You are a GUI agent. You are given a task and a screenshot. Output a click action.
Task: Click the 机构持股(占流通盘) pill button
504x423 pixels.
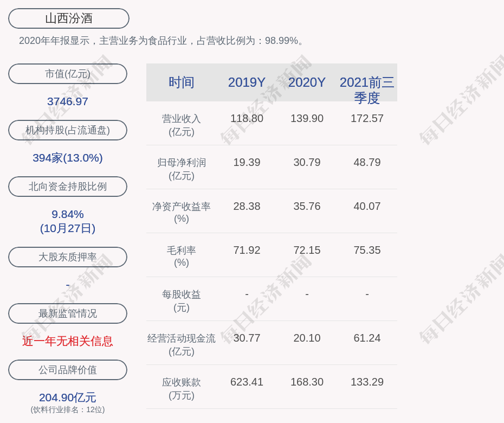click(x=68, y=130)
